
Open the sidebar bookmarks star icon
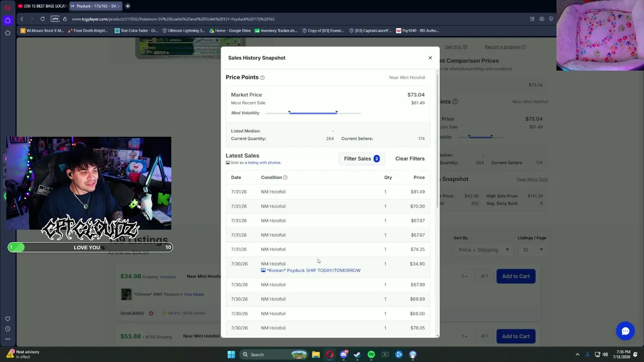8,33
